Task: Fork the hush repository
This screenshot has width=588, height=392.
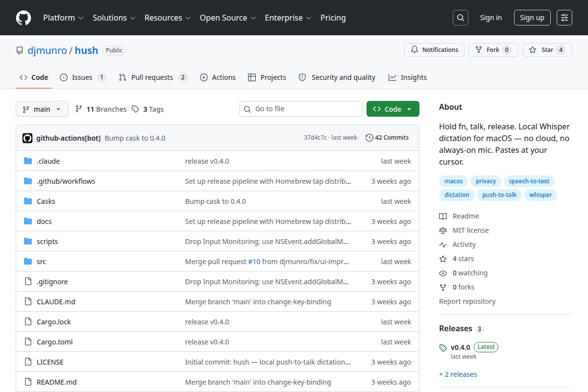Action: (x=493, y=50)
